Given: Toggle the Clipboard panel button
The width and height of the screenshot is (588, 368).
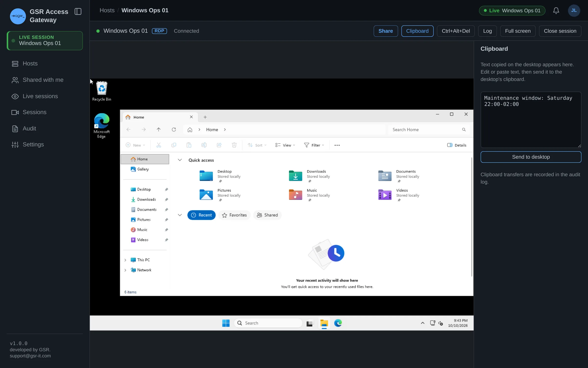Looking at the screenshot, I should pos(417,31).
